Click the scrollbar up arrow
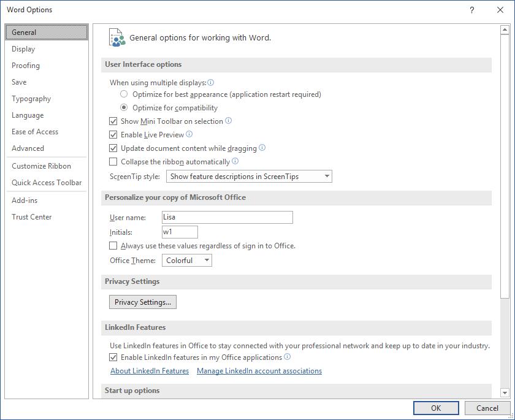This screenshot has width=515, height=420. (505, 30)
